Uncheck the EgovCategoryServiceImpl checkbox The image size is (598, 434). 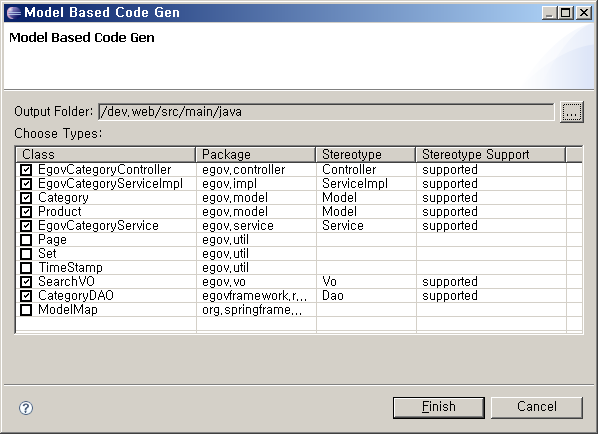(x=26, y=184)
